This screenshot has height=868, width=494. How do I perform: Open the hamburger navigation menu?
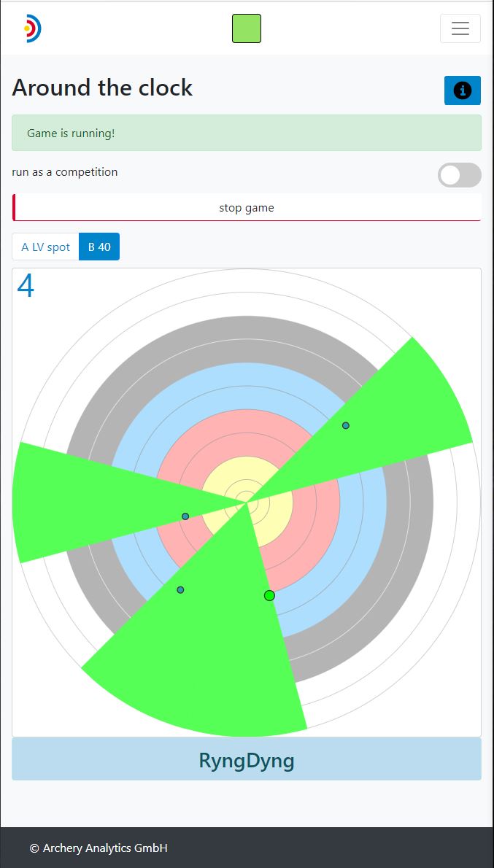(460, 28)
